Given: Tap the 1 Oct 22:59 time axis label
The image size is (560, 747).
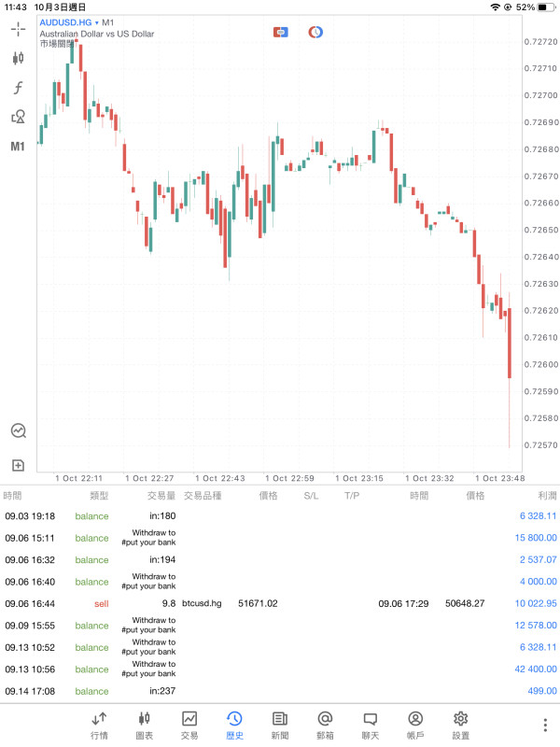Looking at the screenshot, I should [290, 478].
